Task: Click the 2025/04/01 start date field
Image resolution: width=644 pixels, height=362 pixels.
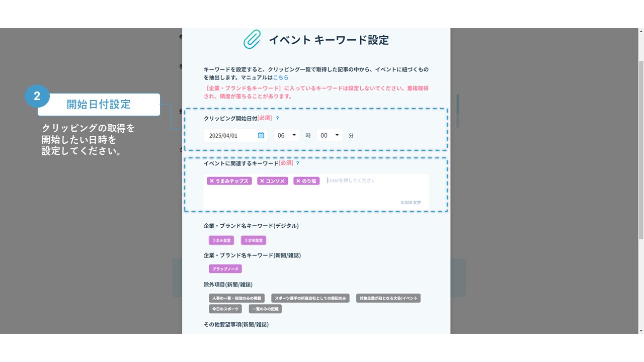Action: coord(230,135)
